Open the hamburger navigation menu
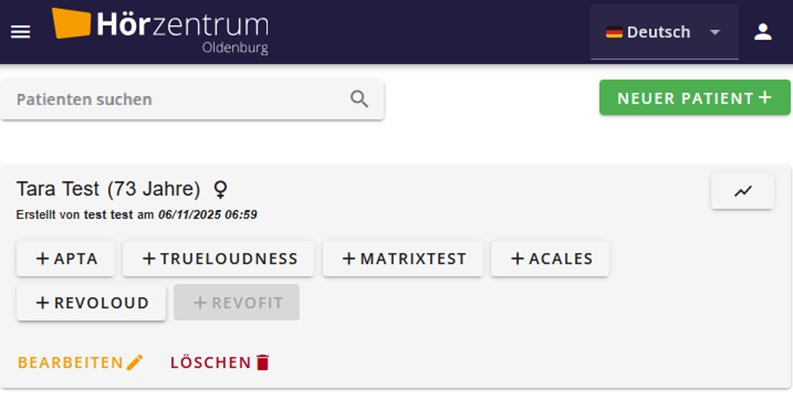The image size is (793, 399). 20,32
